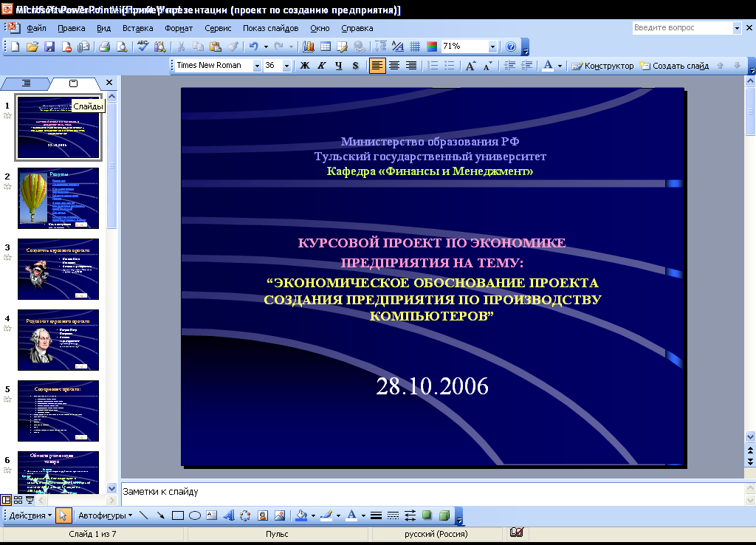
Task: Toggle right text alignment
Action: 410,66
